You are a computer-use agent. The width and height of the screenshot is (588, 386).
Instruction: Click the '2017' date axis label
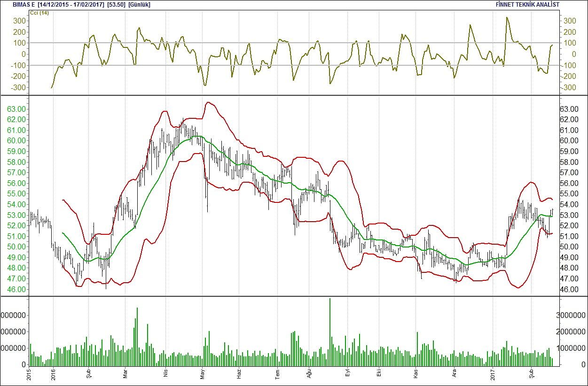[492, 374]
